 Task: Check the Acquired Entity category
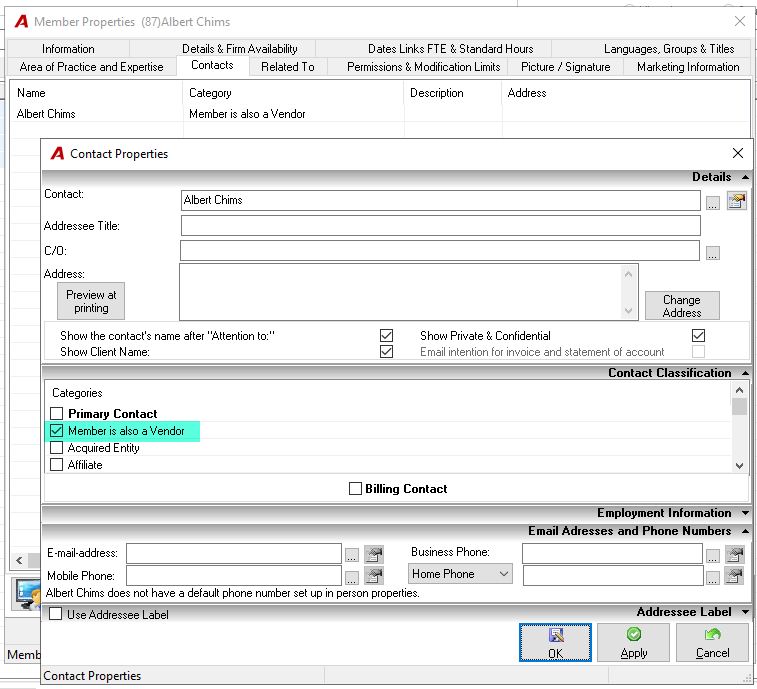(x=56, y=448)
